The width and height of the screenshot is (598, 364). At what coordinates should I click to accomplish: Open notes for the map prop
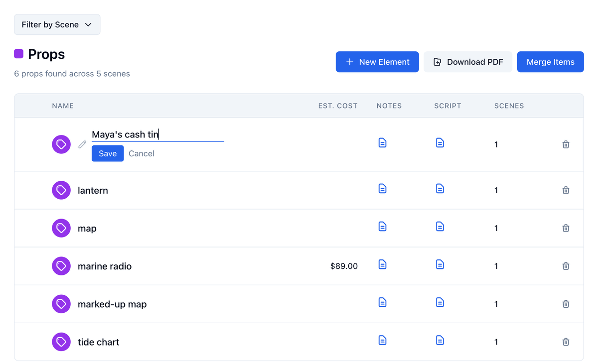[x=382, y=227]
